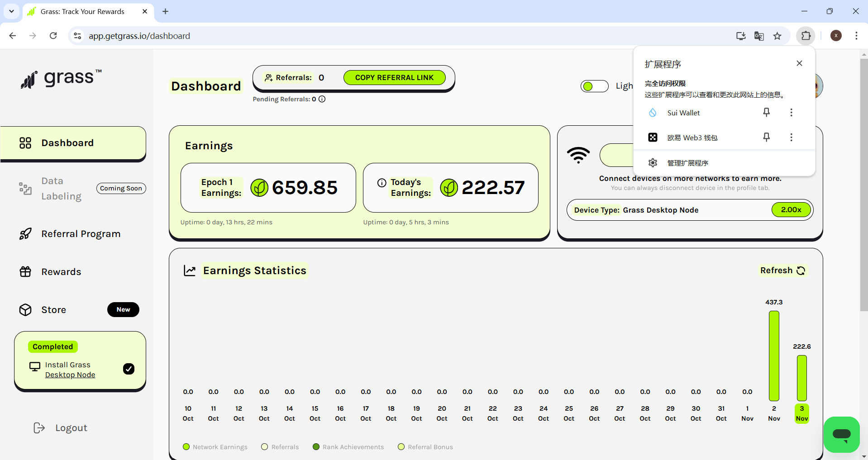Screen dimensions: 868x460
Task: Click the Dashboard grid icon in sidebar
Action: click(x=25, y=143)
